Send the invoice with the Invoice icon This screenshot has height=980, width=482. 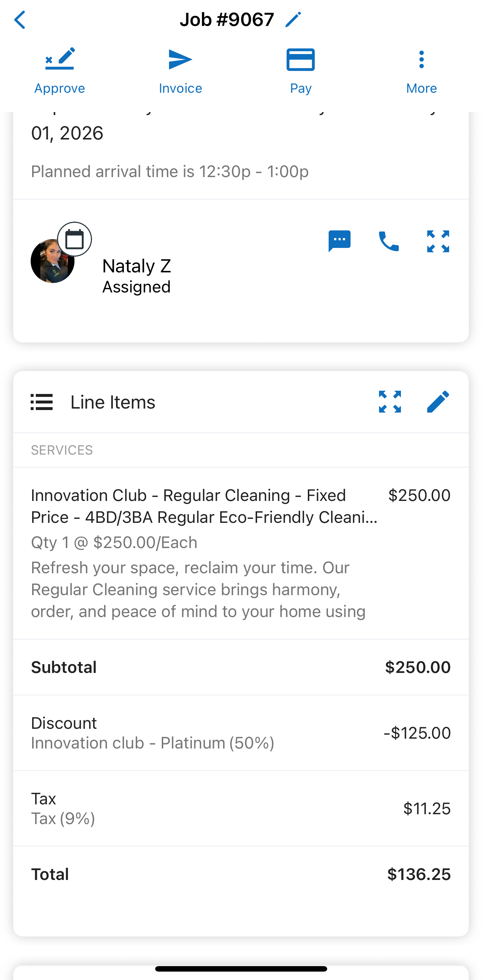tap(180, 60)
